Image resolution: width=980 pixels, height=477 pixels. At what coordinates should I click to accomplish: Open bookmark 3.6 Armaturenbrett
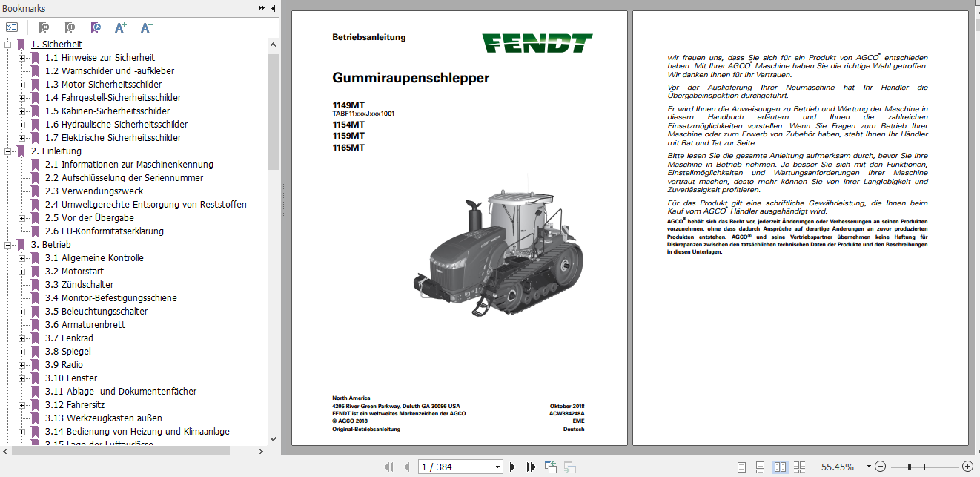85,324
